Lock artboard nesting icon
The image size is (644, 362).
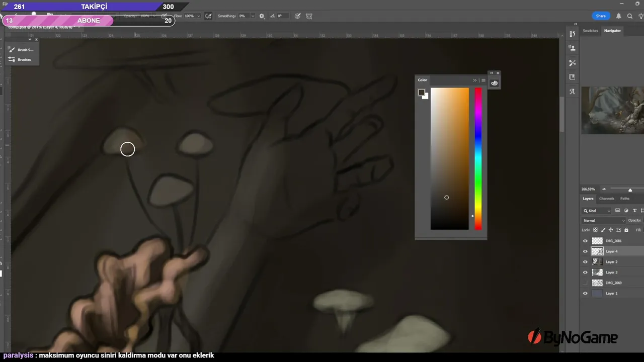coord(618,230)
